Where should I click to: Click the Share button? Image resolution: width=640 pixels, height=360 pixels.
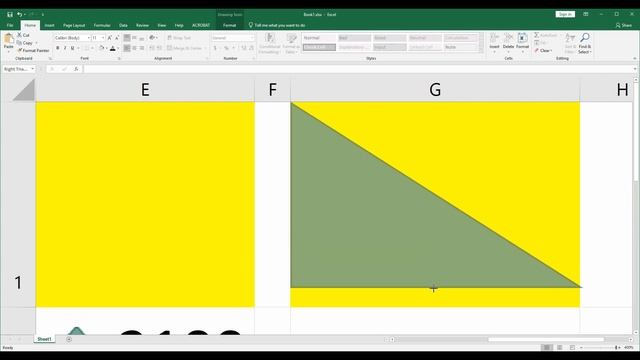(624, 25)
